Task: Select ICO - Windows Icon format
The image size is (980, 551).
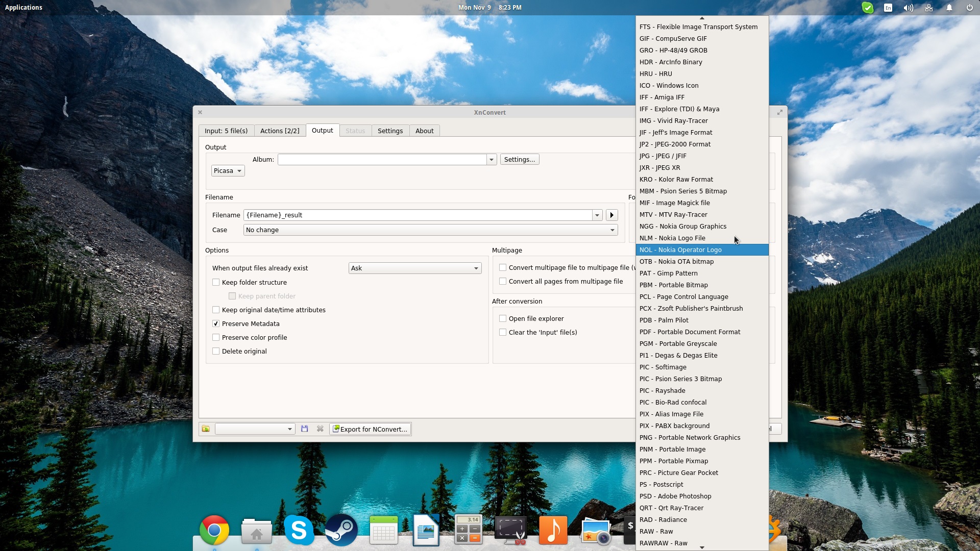Action: 702,86
